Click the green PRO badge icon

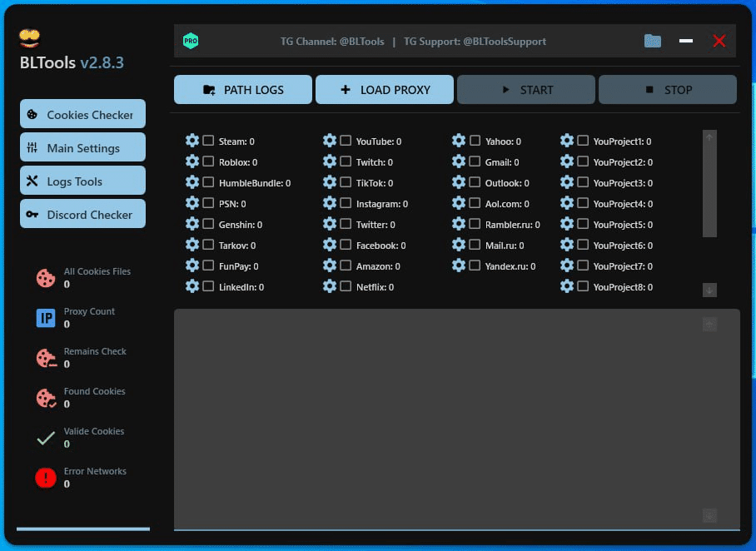pyautogui.click(x=191, y=41)
